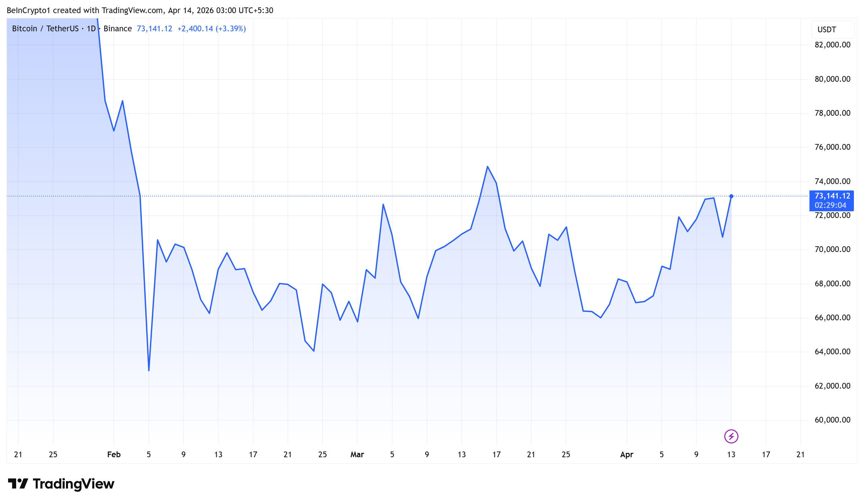Click the +2,400.14 (+3.39%) change value
864x504 pixels.
coord(211,29)
